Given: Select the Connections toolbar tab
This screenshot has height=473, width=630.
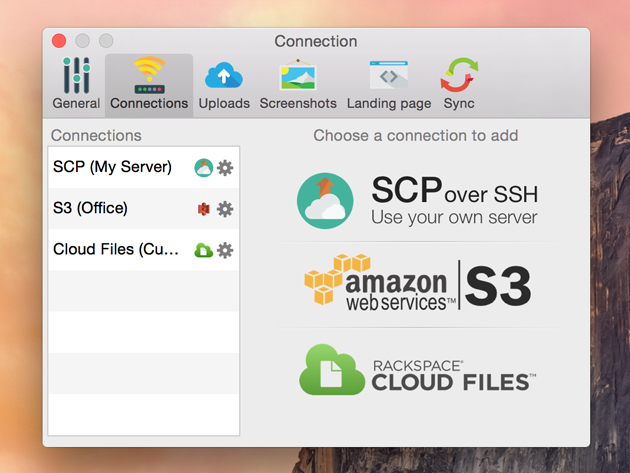Looking at the screenshot, I should pyautogui.click(x=149, y=84).
